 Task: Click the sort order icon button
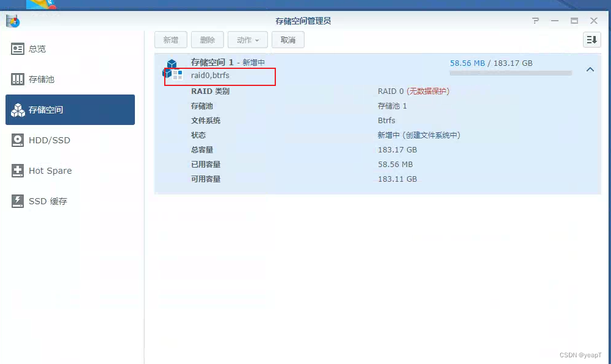(x=591, y=40)
